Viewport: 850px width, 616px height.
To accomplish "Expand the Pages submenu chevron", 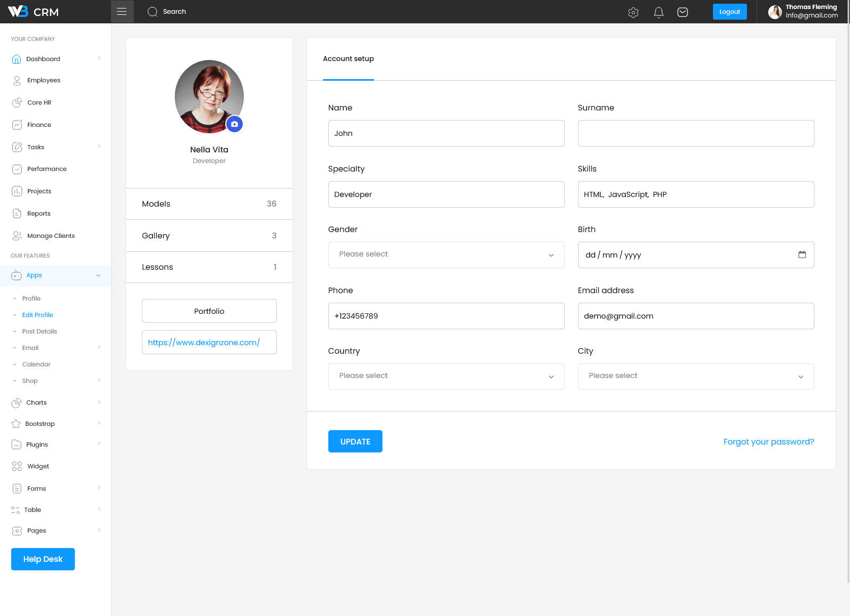I will click(99, 530).
